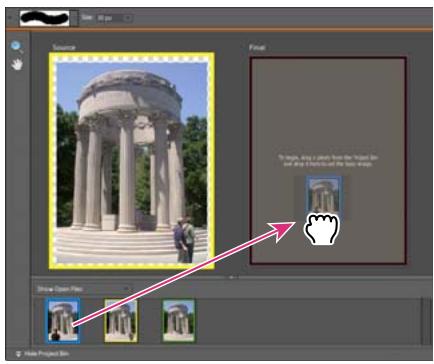This screenshot has width=434, height=364.
Task: Click the brush Size value field
Action: tap(109, 18)
